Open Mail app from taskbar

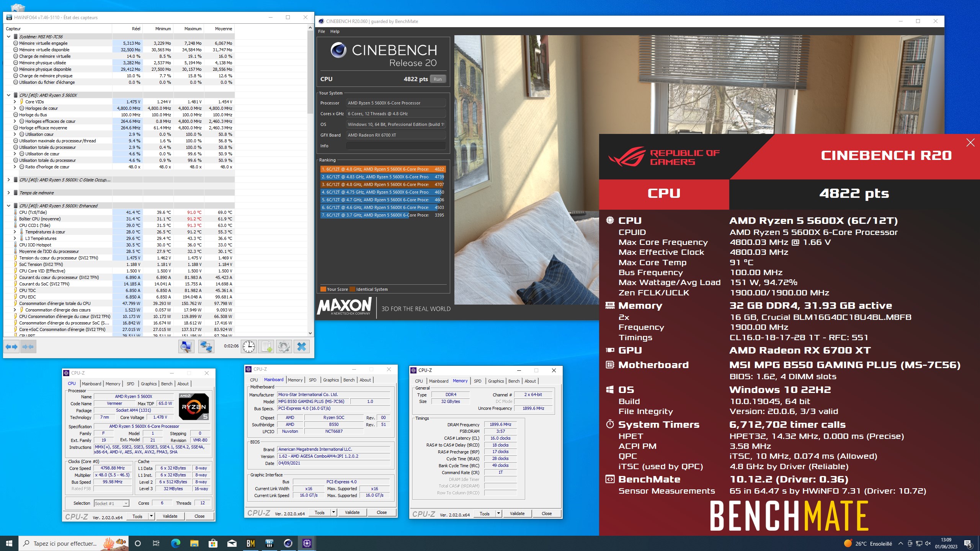(232, 543)
